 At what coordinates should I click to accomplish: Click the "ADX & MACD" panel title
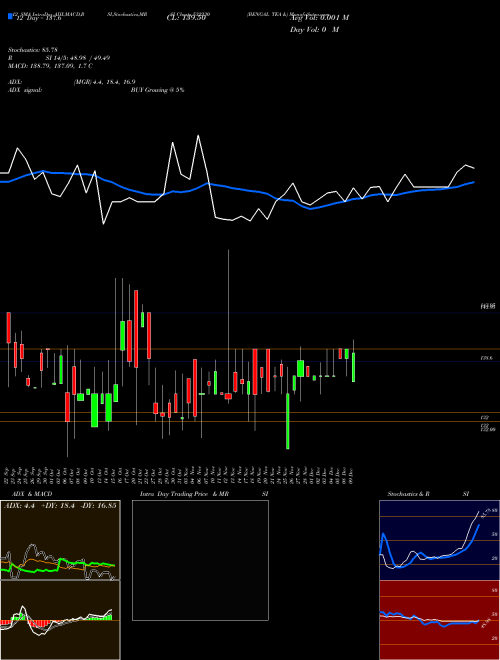tap(32, 494)
